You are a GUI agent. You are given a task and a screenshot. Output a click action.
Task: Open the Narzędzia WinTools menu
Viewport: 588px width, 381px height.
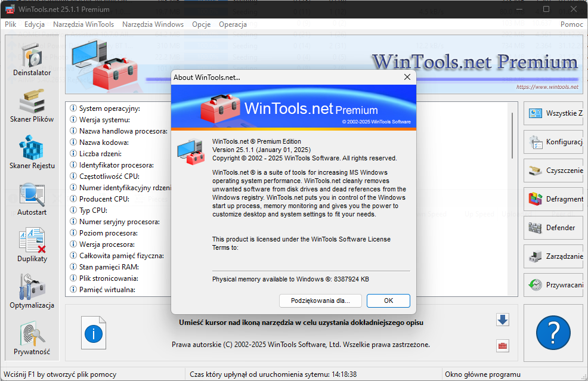(83, 24)
